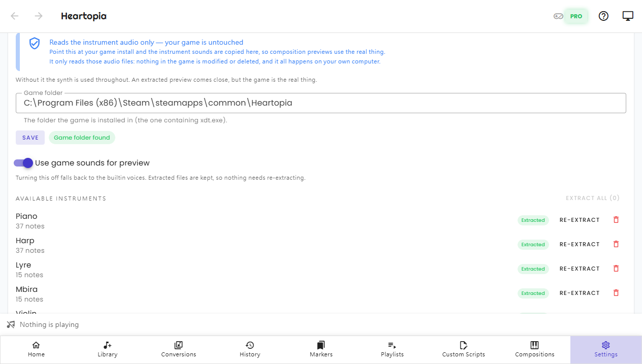This screenshot has height=364, width=642.
Task: Click the Playlists queue icon
Action: coord(392,345)
